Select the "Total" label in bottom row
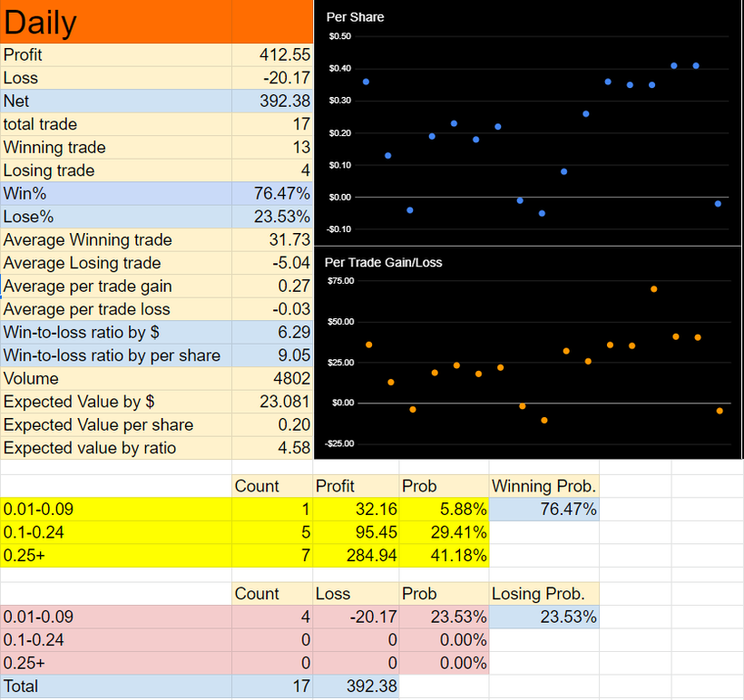744x700 pixels. tap(116, 686)
